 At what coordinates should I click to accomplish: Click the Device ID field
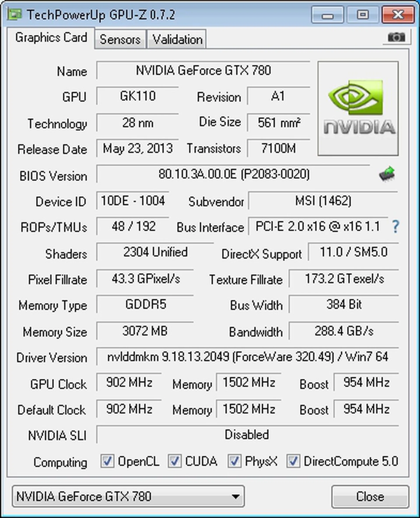point(133,201)
